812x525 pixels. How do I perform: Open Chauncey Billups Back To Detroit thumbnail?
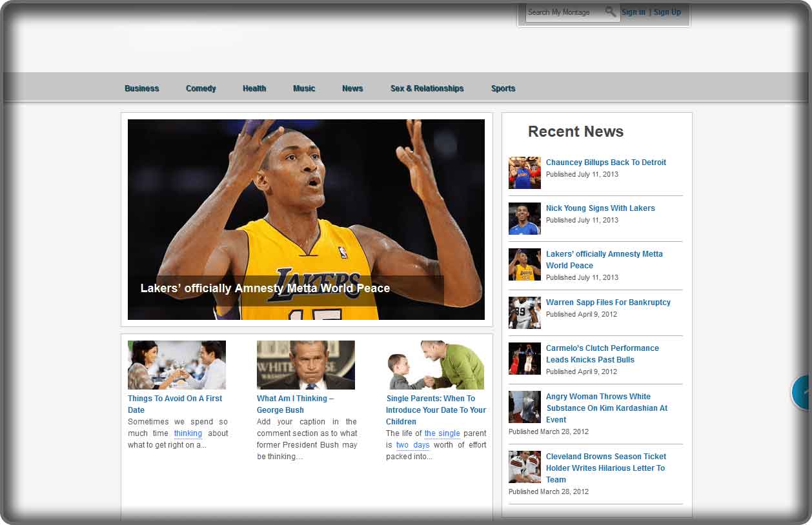pos(524,172)
